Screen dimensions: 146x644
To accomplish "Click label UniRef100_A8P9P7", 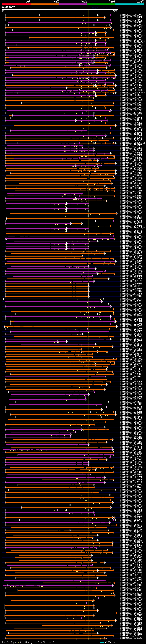I will 131,125.
